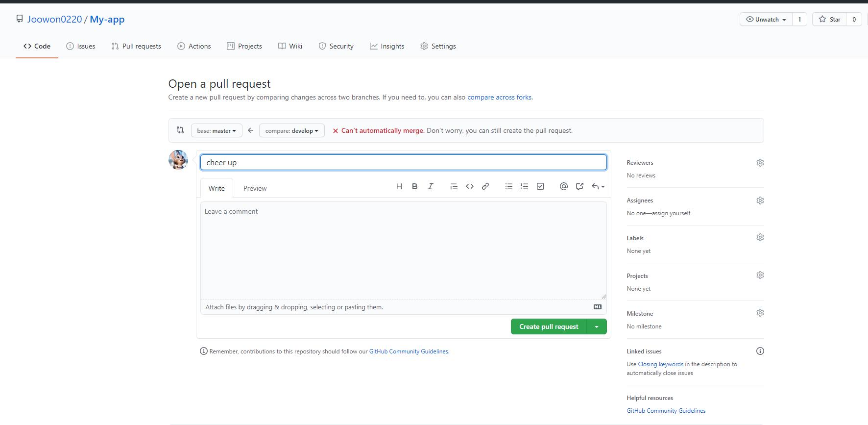The width and height of the screenshot is (868, 425).
Task: Open the Pull requests tab
Action: point(136,46)
